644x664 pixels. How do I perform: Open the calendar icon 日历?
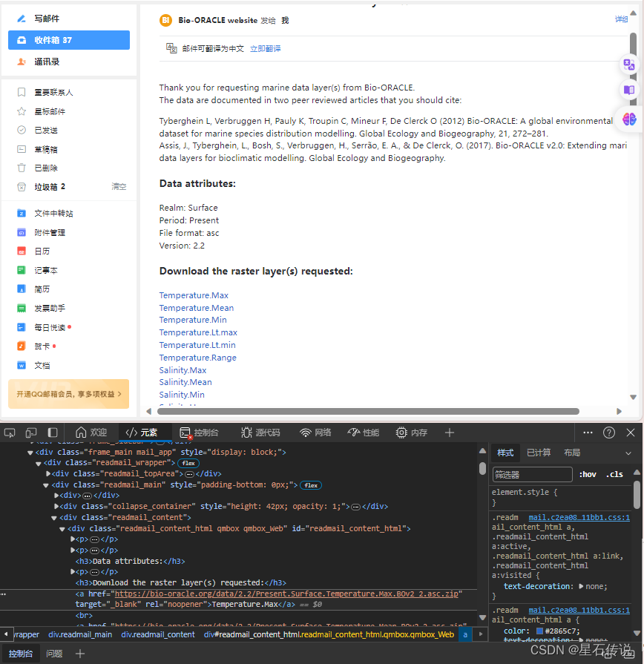pyautogui.click(x=22, y=251)
